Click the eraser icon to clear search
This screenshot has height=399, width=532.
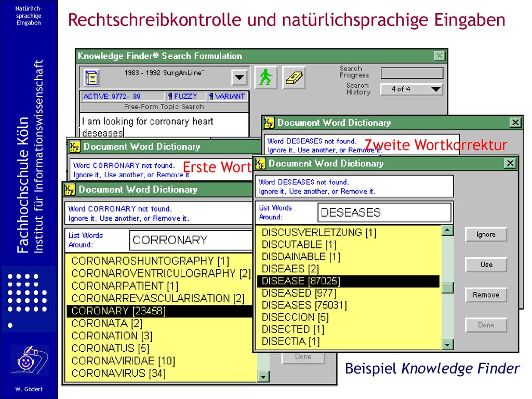pos(294,77)
